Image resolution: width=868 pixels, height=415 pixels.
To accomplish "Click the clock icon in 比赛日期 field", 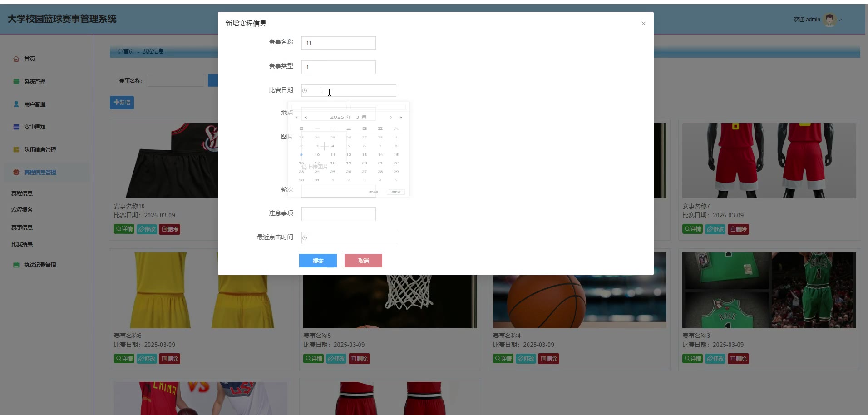I will click(x=305, y=91).
